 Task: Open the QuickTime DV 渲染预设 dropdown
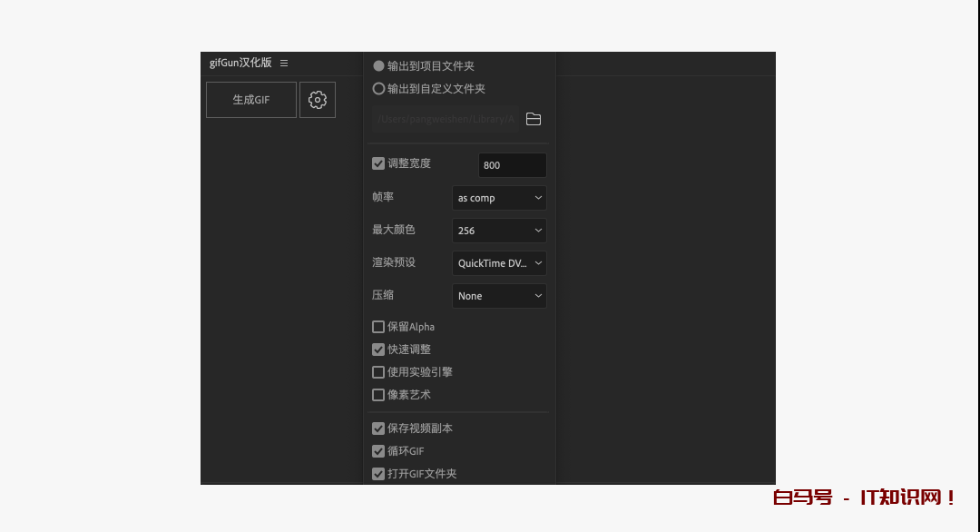pos(499,262)
